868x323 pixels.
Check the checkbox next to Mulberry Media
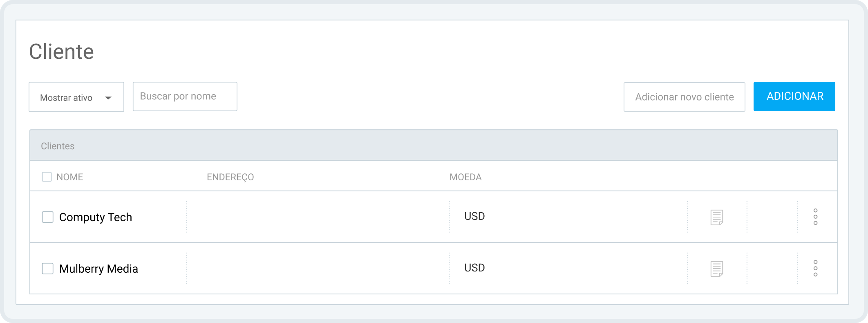tap(48, 268)
